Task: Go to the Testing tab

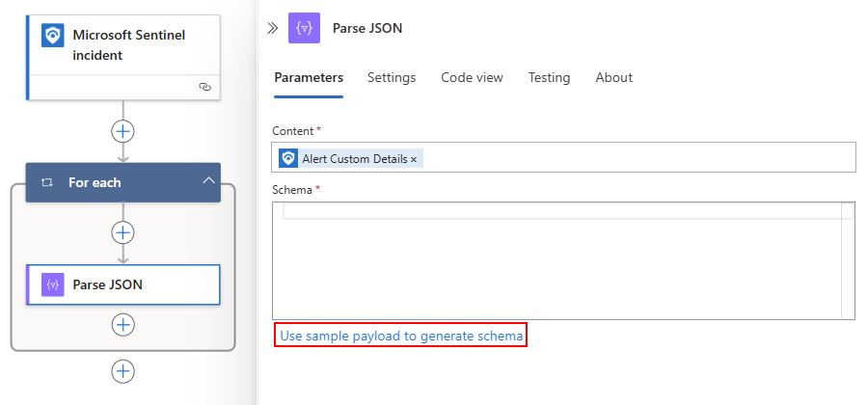Action: click(549, 78)
